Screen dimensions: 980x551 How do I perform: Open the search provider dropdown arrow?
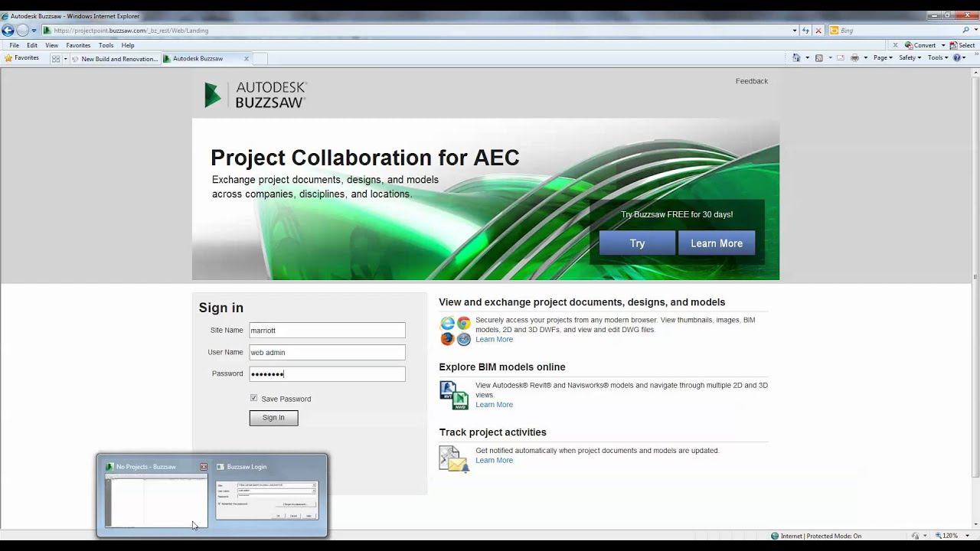click(x=975, y=31)
